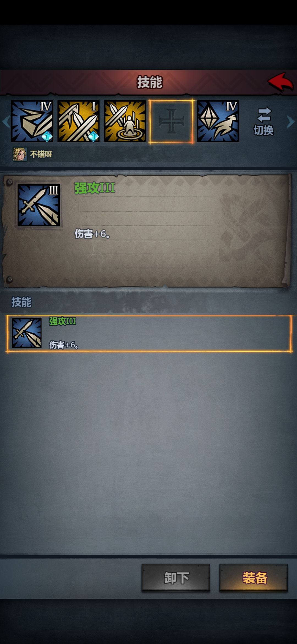Click the red back arrow
Screen dimensions: 297x644
point(280,82)
